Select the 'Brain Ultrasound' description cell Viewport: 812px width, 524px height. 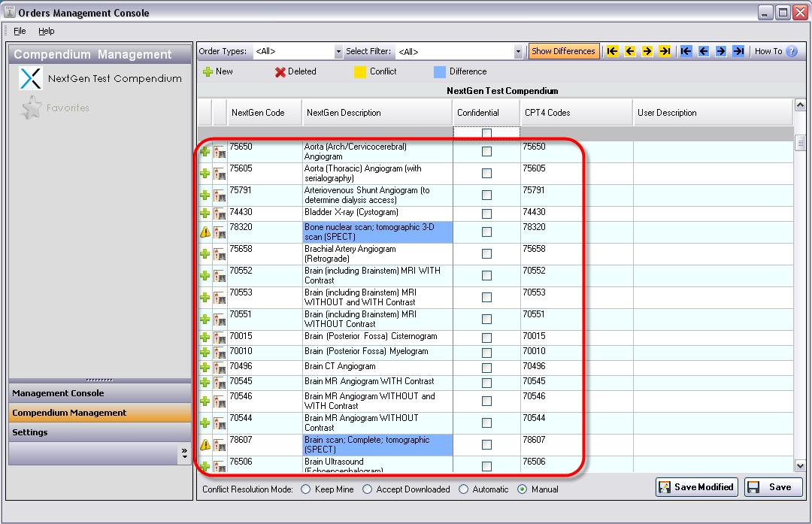click(377, 464)
